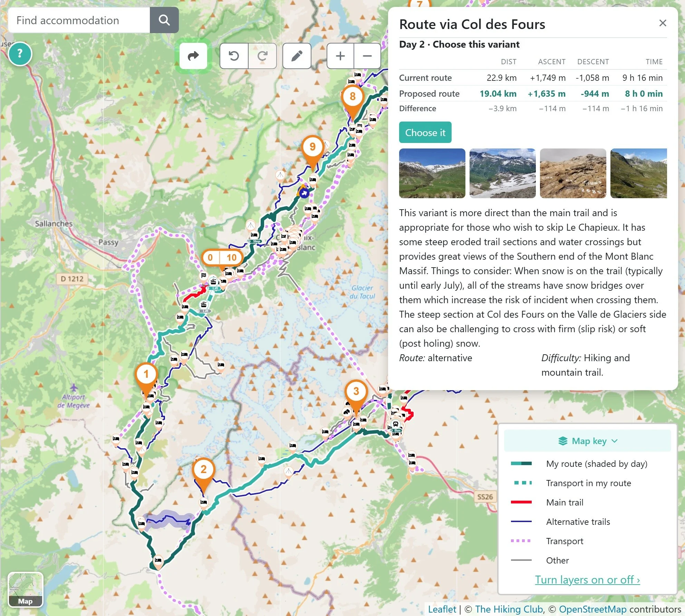
Task: Click the accommodation bed icon below marker 2
Action: pos(204,503)
